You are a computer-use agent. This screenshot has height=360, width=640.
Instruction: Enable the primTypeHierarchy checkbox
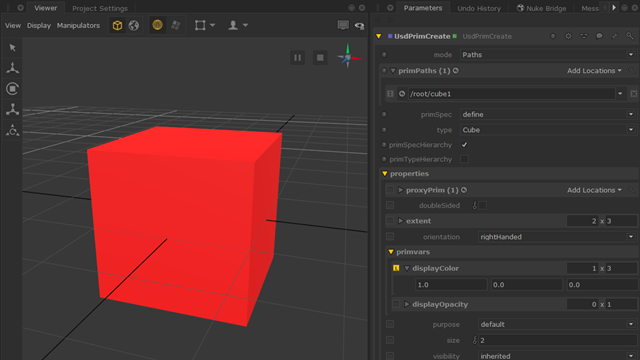(464, 159)
